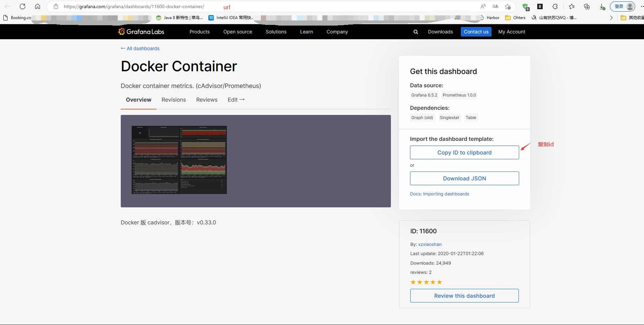644x325 pixels.
Task: Reload the page with refresh icon
Action: pyautogui.click(x=23, y=6)
